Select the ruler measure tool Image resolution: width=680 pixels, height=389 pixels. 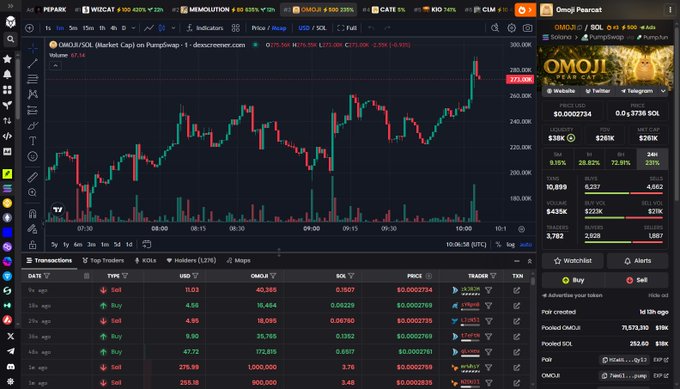pos(33,177)
